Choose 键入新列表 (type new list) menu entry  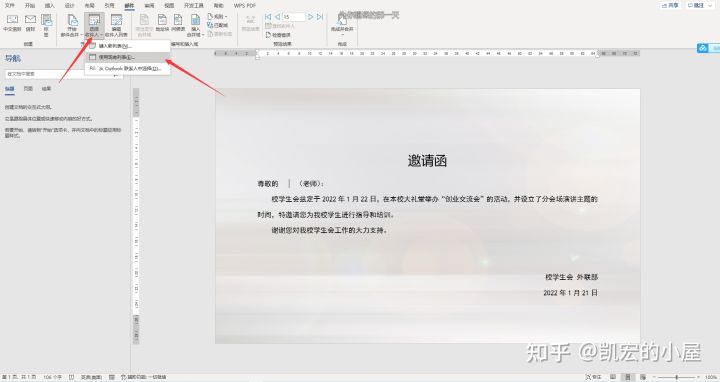pyautogui.click(x=127, y=46)
